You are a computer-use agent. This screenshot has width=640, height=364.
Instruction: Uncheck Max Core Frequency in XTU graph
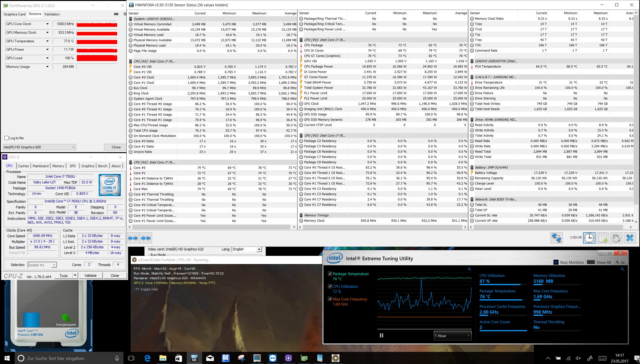330,299
